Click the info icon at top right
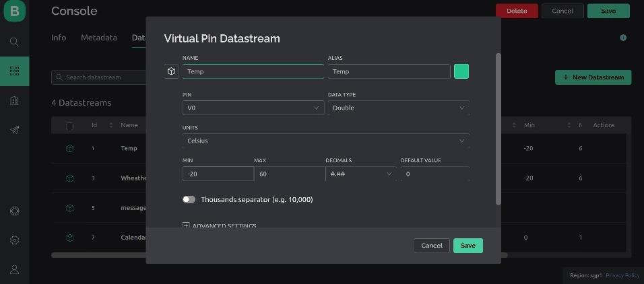This screenshot has height=284, width=644. (623, 38)
